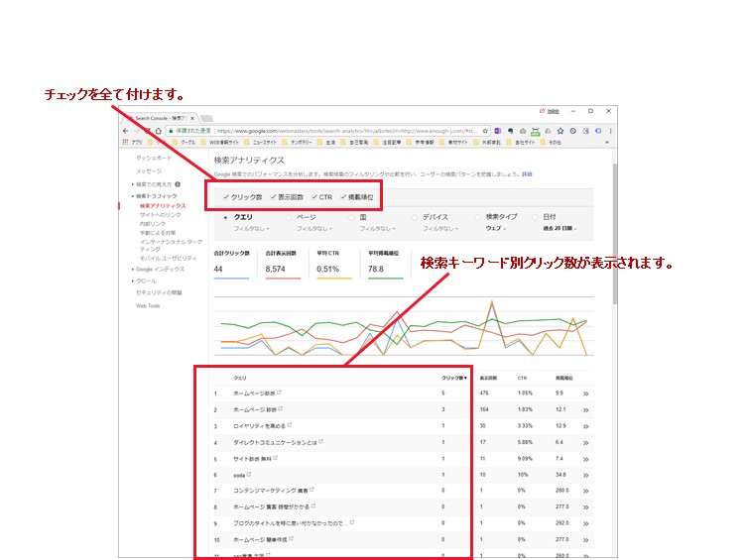Screen dimensions: 747x560
Task: Open Web Tools link in sidebar
Action: pyautogui.click(x=148, y=306)
